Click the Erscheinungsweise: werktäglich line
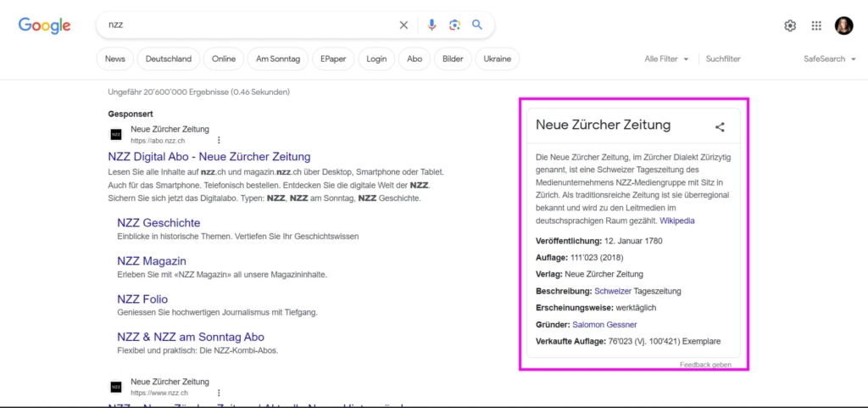 [596, 307]
